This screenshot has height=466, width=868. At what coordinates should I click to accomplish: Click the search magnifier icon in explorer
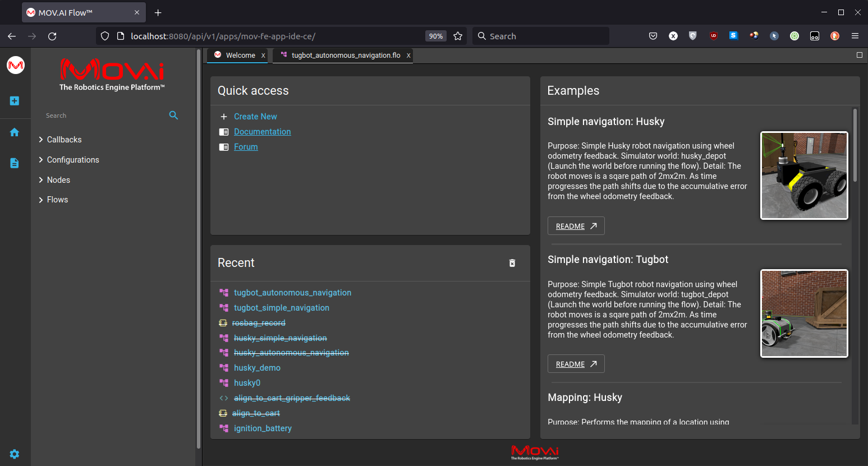173,115
